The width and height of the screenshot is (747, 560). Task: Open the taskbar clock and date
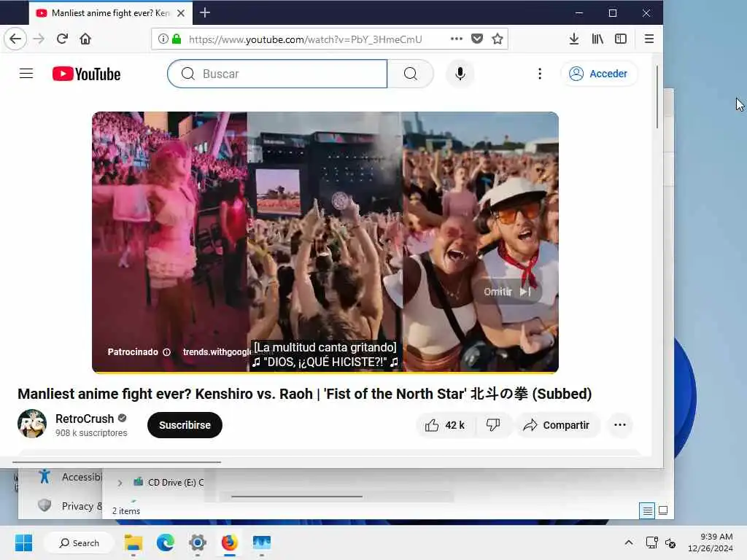coord(711,542)
